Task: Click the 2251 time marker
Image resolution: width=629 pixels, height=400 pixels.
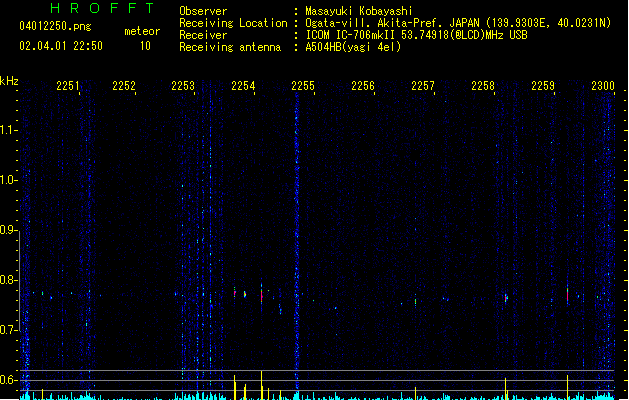Action: 68,86
